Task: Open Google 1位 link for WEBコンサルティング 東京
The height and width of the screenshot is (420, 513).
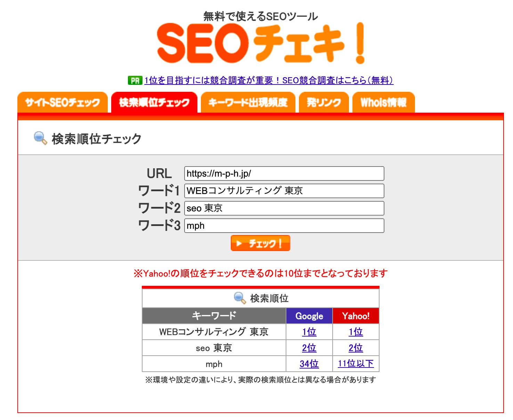Action: tap(309, 332)
